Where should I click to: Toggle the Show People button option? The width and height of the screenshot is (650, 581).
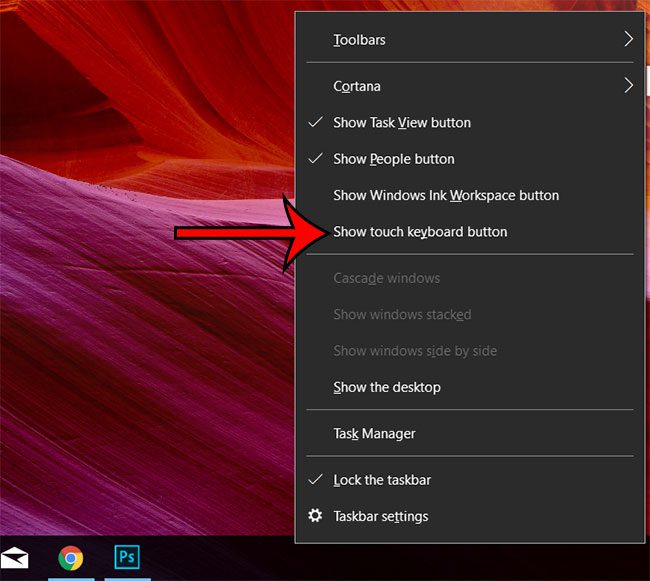393,159
